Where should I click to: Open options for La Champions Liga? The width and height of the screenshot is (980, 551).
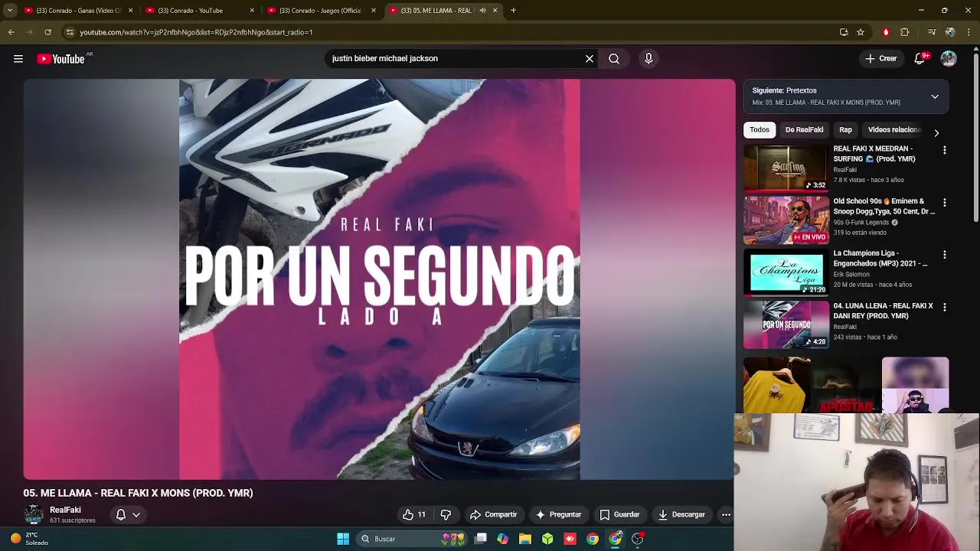click(944, 255)
